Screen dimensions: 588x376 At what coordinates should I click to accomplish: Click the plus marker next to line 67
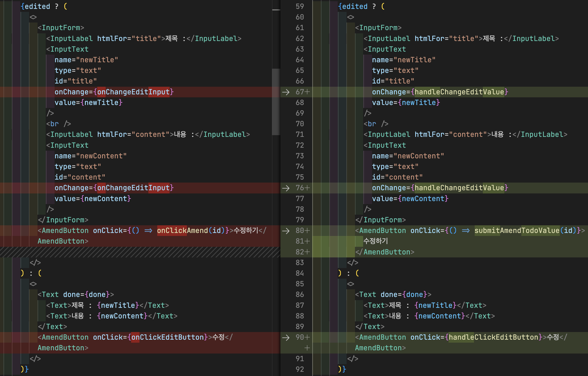tap(307, 92)
